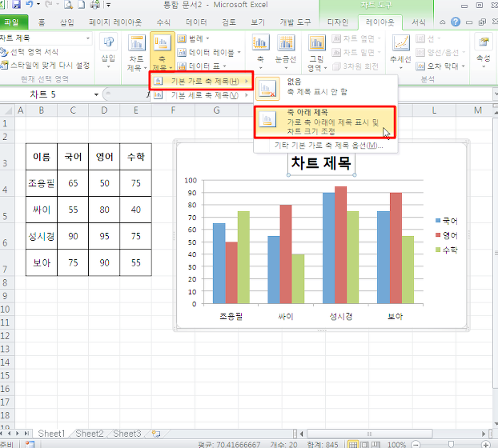
Task: Switch to the 페이지 레이아웃 tab
Action: click(x=115, y=22)
